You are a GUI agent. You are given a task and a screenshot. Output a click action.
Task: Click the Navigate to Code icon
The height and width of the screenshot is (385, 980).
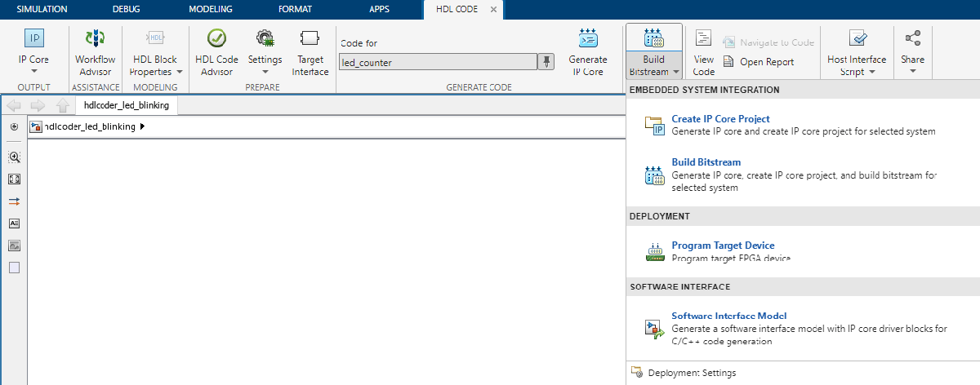point(729,42)
